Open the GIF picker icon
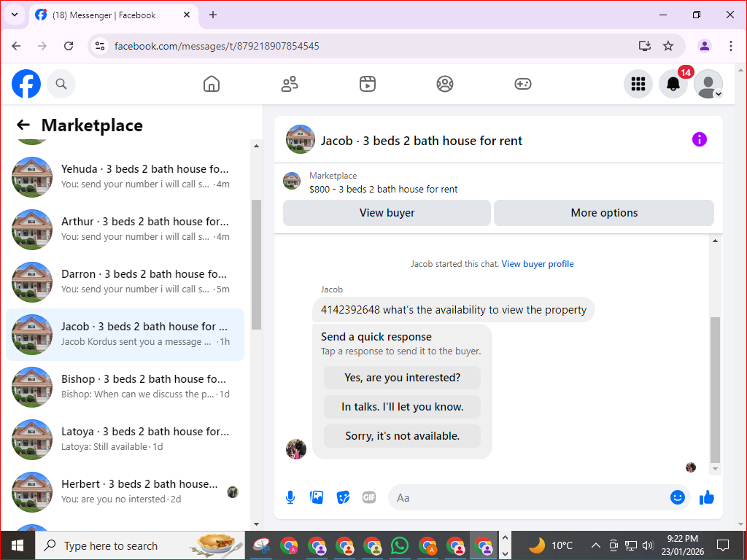 369,497
